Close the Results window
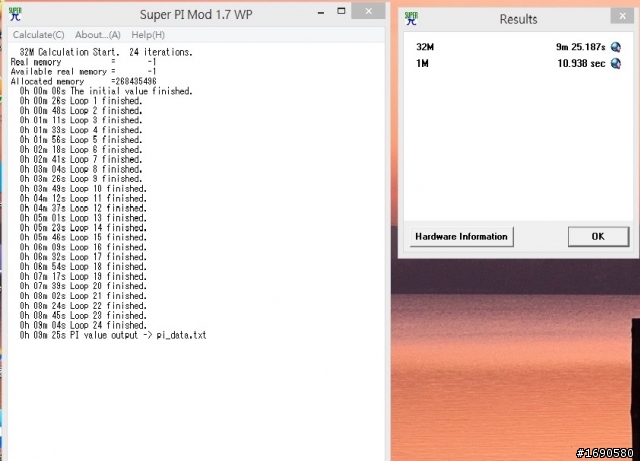The height and width of the screenshot is (461, 640). coord(622,16)
